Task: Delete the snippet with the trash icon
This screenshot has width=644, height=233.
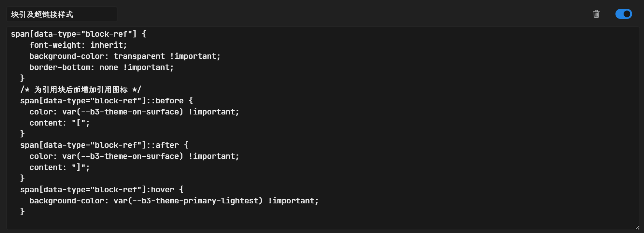Action: point(596,14)
